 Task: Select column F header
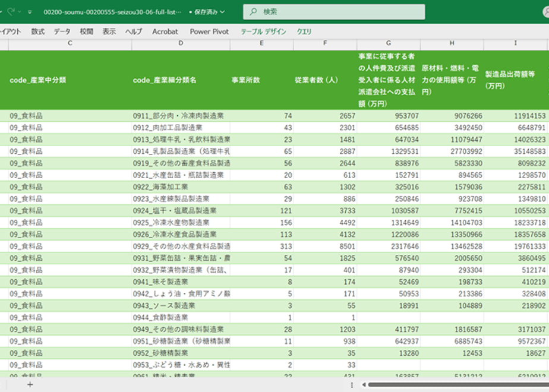325,43
